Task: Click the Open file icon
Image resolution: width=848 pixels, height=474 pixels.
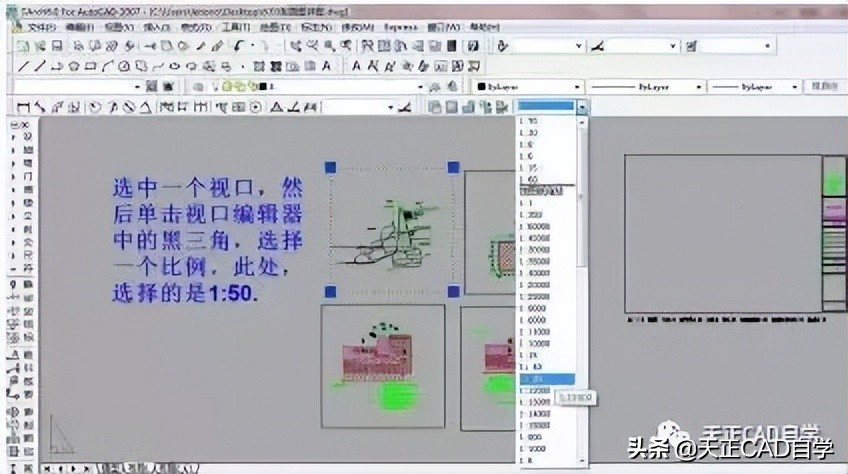Action: pos(39,47)
